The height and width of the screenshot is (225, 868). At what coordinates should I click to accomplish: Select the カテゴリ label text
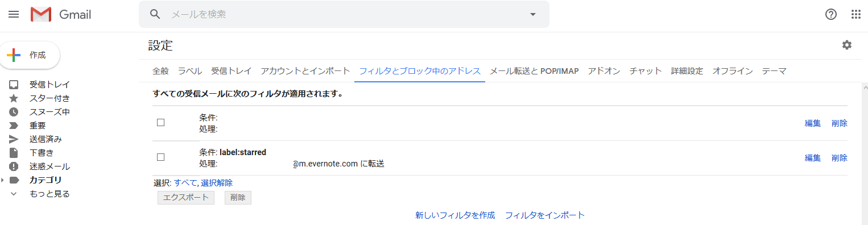point(46,180)
